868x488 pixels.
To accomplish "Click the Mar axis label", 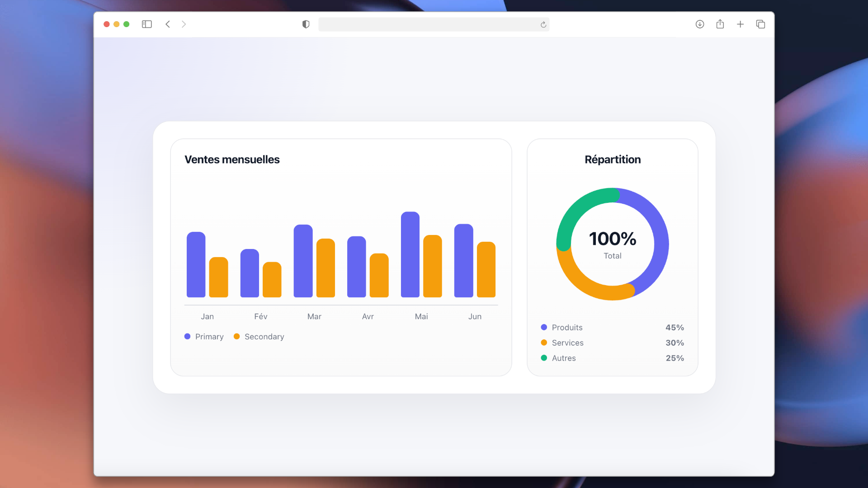I will pyautogui.click(x=314, y=317).
